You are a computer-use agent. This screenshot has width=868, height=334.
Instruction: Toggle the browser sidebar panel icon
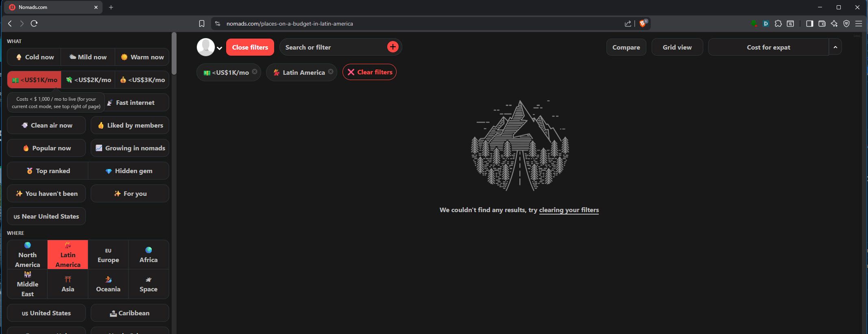pos(809,24)
